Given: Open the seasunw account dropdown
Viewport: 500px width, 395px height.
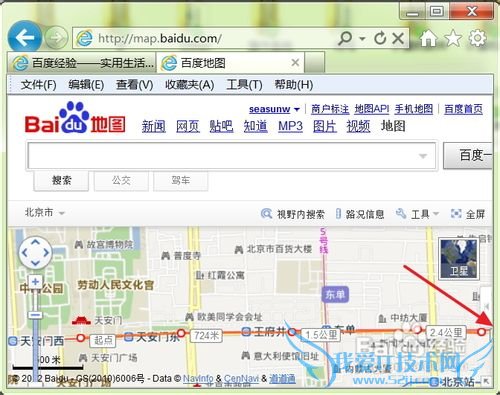Looking at the screenshot, I should coord(274,109).
